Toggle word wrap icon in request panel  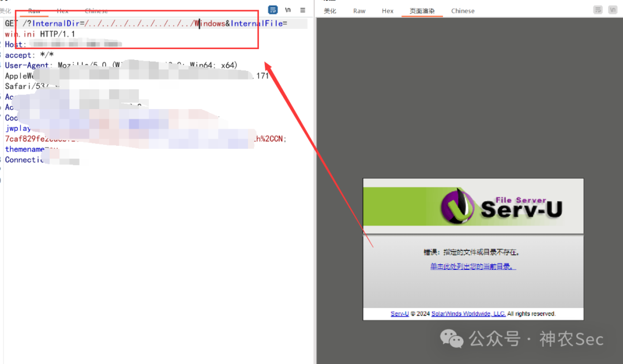click(x=272, y=10)
